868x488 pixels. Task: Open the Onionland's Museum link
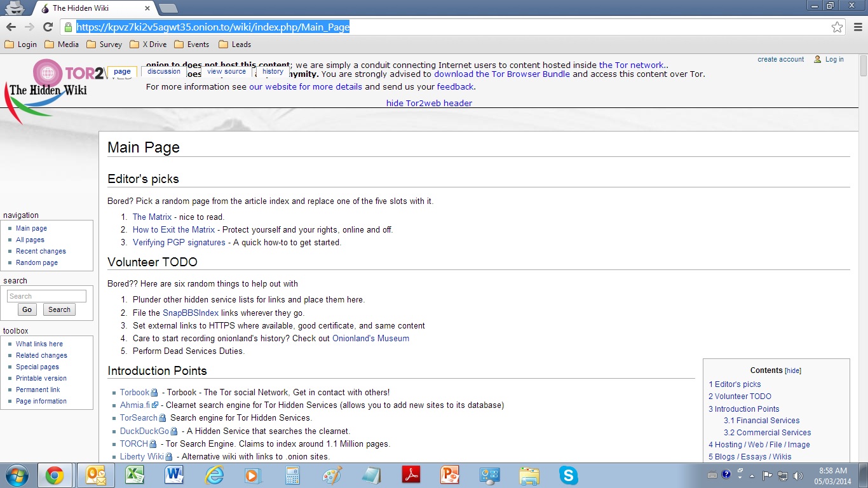coord(370,339)
